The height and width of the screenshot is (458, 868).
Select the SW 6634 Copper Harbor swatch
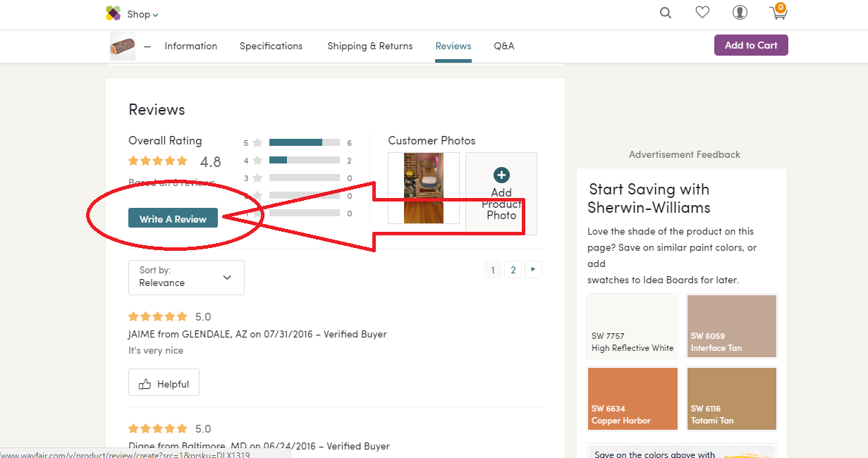(632, 398)
